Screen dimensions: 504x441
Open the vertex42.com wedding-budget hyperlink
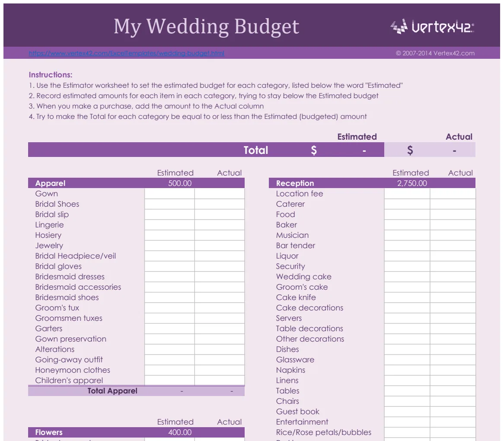click(126, 53)
